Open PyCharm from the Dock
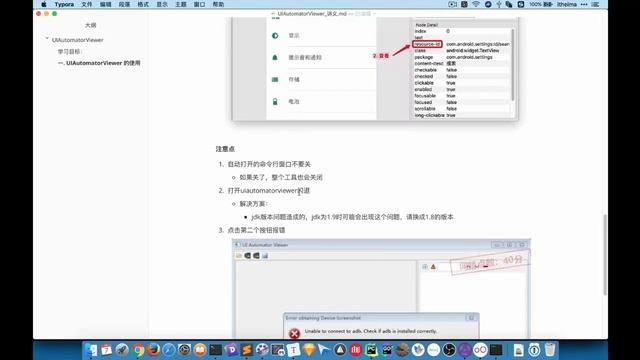Viewport: 640px width, 360px height. click(371, 350)
